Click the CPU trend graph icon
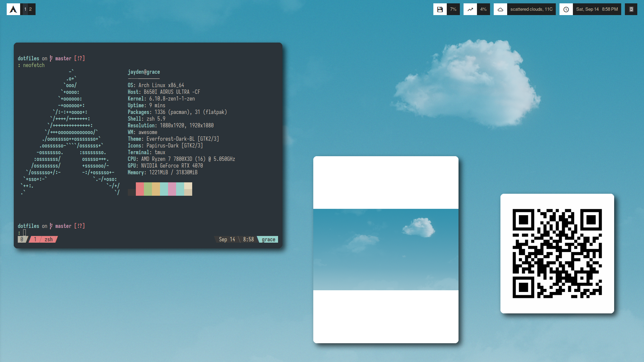Image resolution: width=644 pixels, height=362 pixels. (x=470, y=9)
